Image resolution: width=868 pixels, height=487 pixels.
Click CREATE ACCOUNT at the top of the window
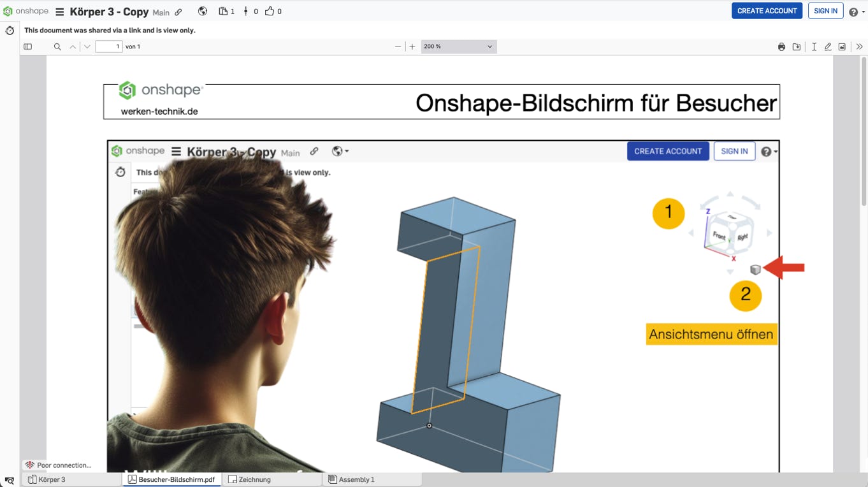click(767, 11)
